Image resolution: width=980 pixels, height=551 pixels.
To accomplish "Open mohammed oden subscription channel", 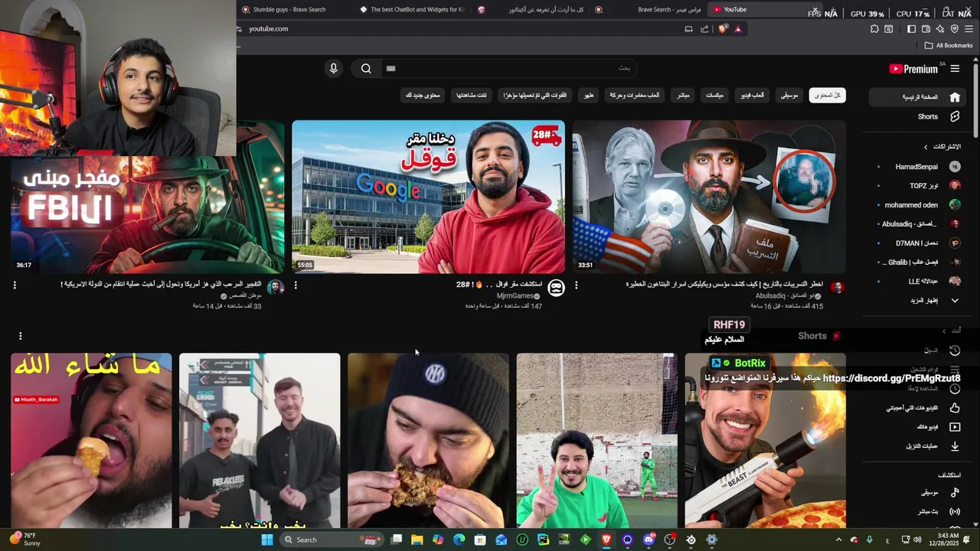I will (919, 205).
